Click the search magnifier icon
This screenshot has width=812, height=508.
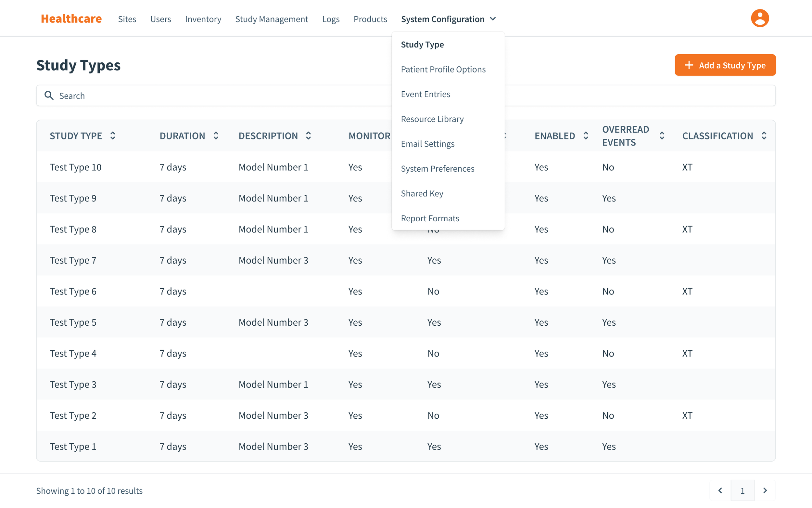(x=49, y=96)
